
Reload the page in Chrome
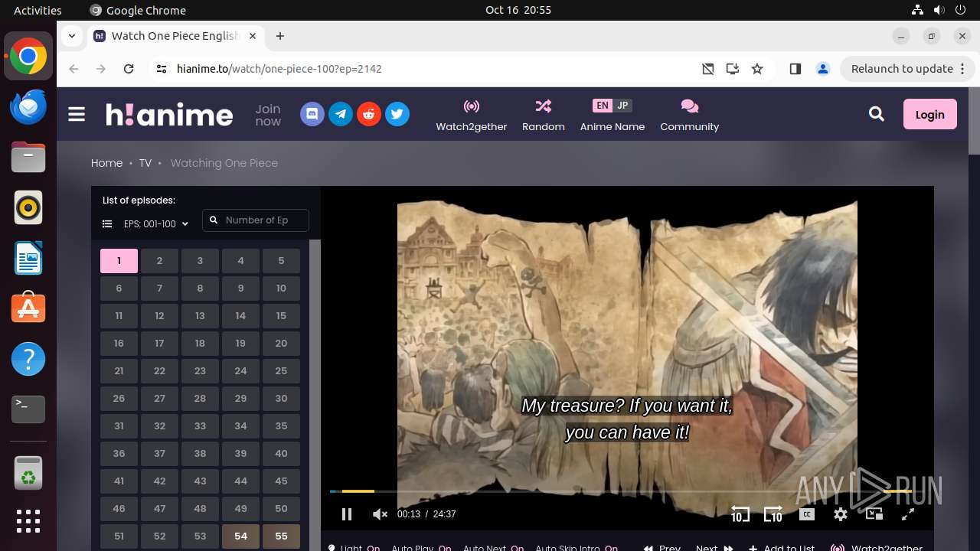tap(129, 69)
